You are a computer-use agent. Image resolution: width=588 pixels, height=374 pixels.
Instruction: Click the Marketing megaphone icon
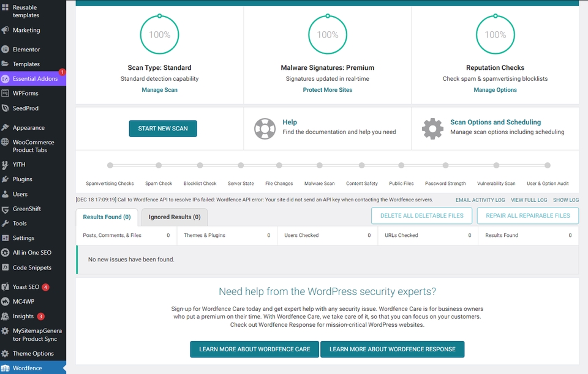click(x=5, y=31)
